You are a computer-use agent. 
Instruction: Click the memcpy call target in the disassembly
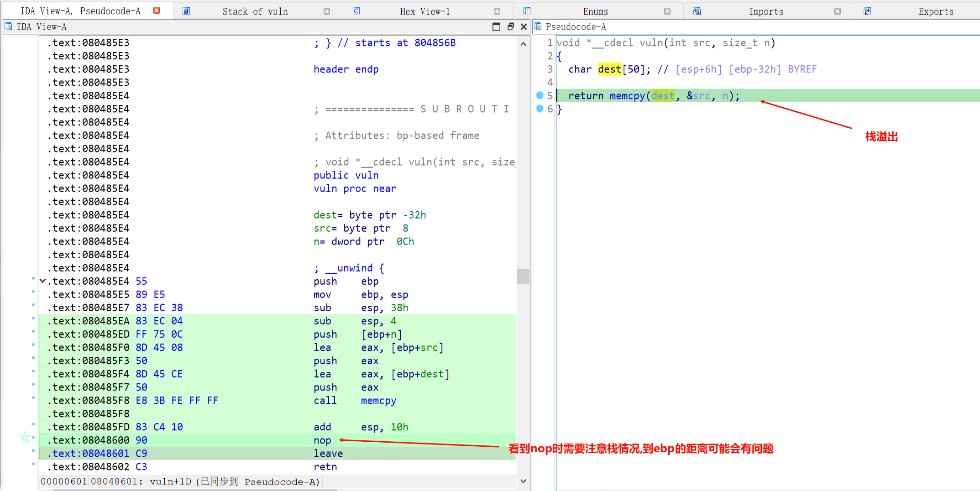tap(378, 401)
